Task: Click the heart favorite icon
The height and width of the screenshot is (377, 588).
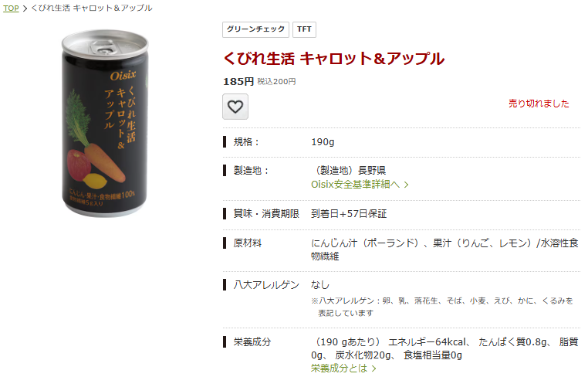Action: pyautogui.click(x=235, y=107)
